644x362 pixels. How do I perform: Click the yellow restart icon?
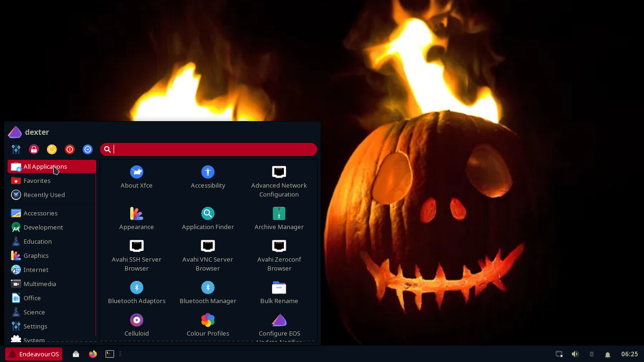click(52, 149)
